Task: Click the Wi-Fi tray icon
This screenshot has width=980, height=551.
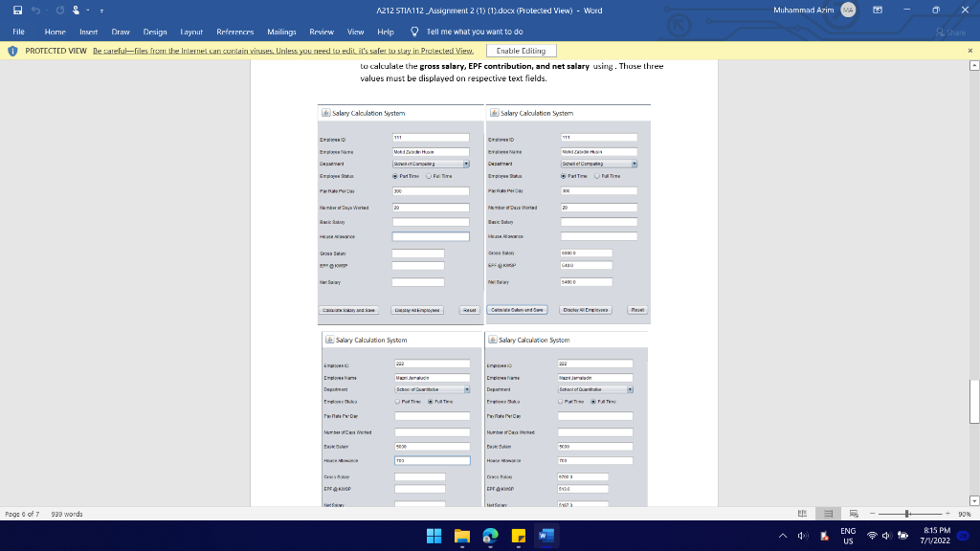Action: click(872, 536)
